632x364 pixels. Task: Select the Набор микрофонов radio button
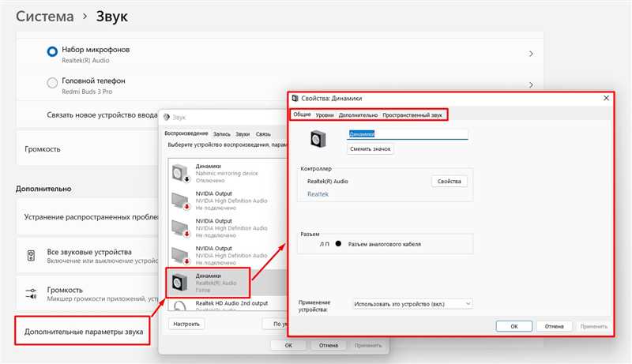(52, 52)
